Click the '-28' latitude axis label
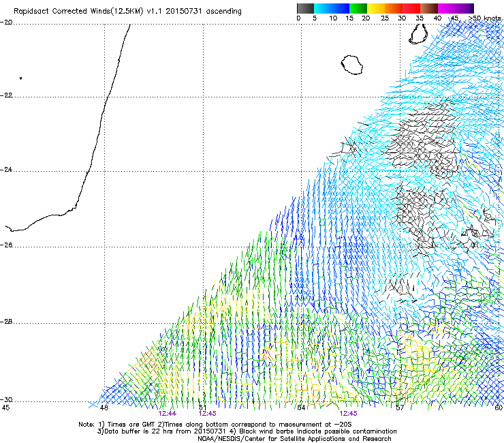Screen dimensions: 504x443 tap(6, 322)
